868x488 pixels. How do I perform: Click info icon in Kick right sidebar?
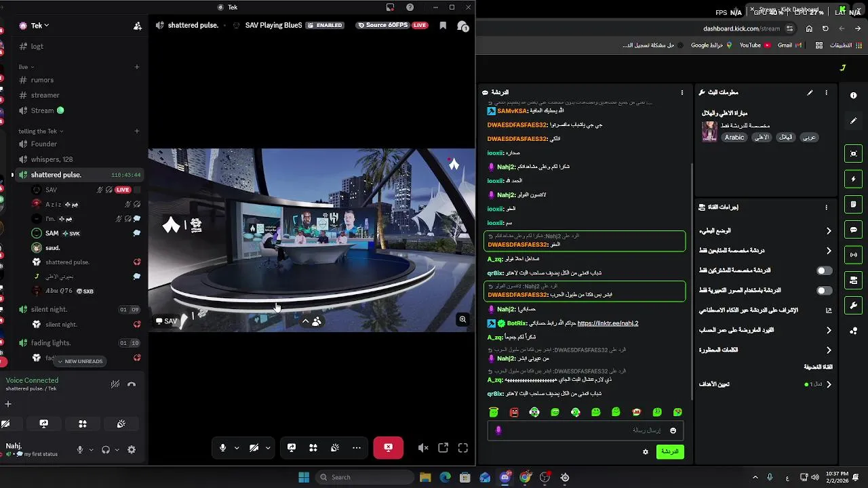854,96
